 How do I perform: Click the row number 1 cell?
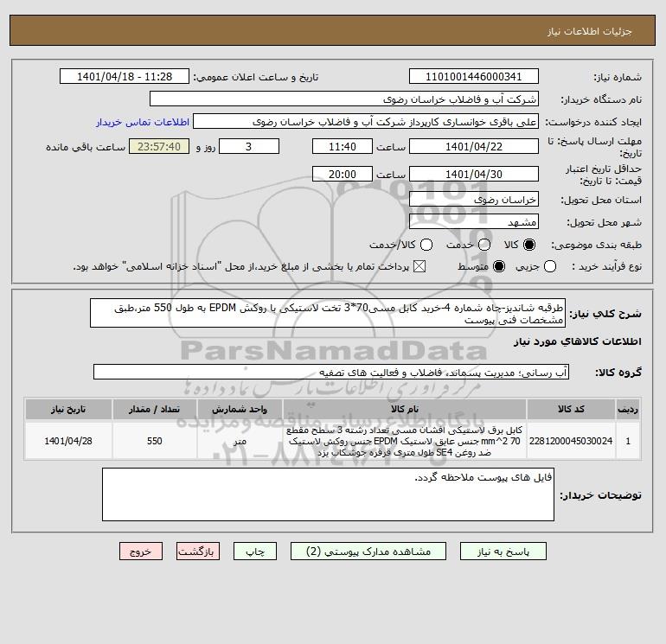point(628,441)
